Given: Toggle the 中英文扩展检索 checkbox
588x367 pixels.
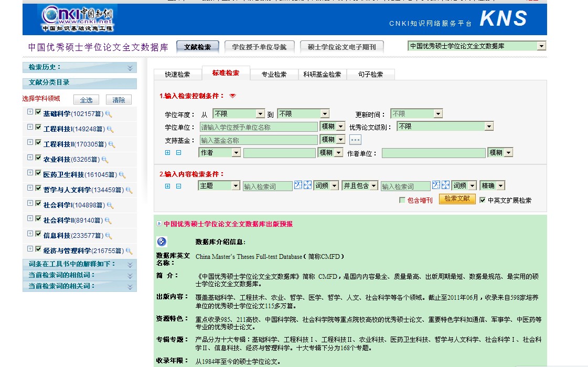Looking at the screenshot, I should click(483, 200).
